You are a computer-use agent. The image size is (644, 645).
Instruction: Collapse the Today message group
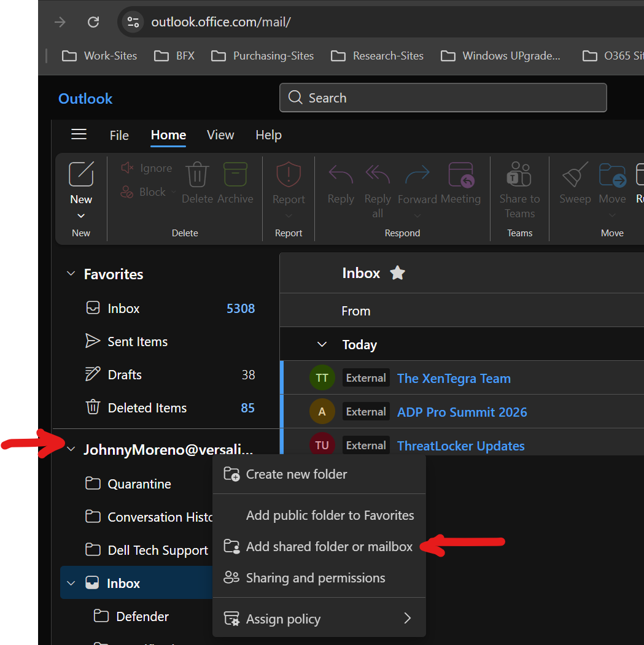[x=322, y=344]
